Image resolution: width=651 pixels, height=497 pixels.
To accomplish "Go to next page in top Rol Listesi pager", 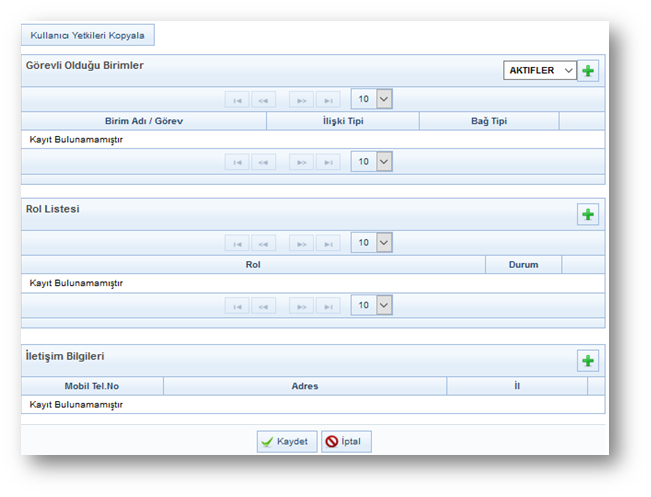I will 301,244.
